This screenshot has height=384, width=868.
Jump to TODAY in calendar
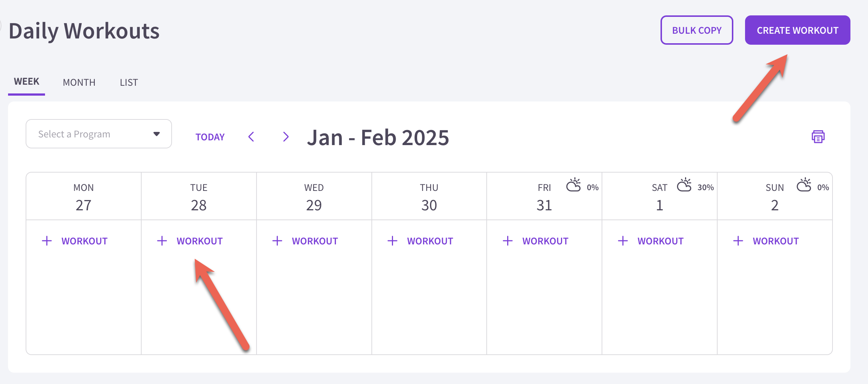pyautogui.click(x=210, y=137)
